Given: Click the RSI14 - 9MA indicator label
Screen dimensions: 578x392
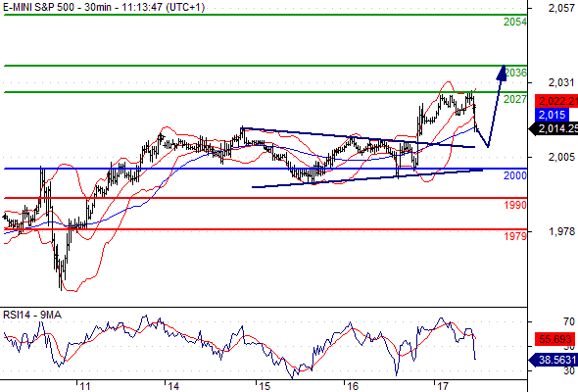Looking at the screenshot, I should 32,315.
